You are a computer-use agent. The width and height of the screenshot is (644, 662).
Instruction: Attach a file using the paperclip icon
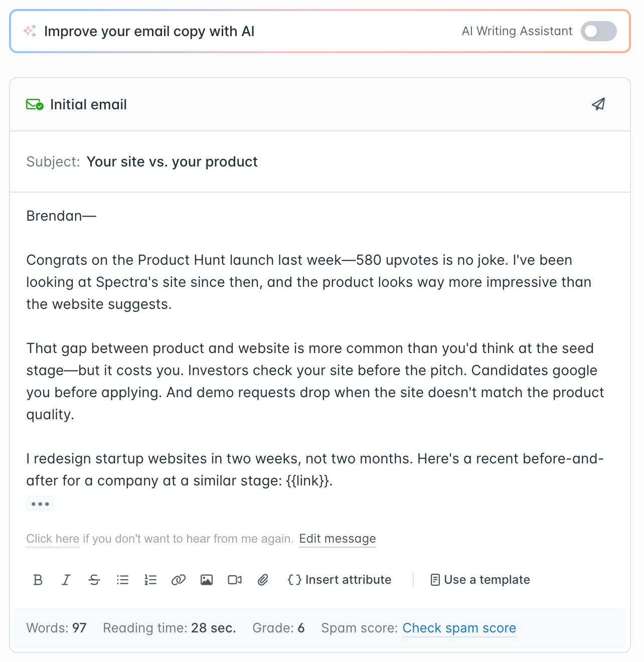coord(263,580)
